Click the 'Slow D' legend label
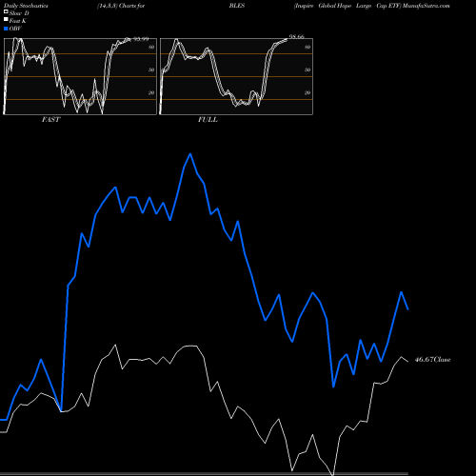476x476 pixels. pyautogui.click(x=19, y=13)
